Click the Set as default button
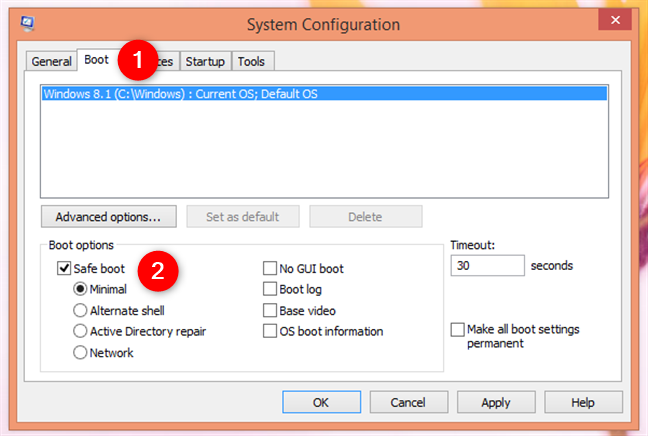The width and height of the screenshot is (648, 436). coord(243,217)
